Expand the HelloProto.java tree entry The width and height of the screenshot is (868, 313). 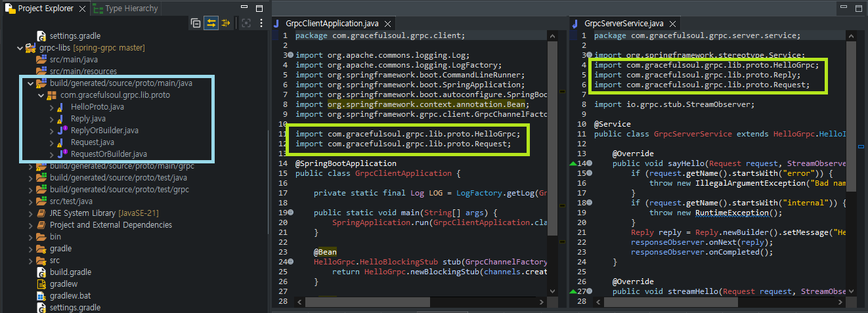[x=52, y=107]
